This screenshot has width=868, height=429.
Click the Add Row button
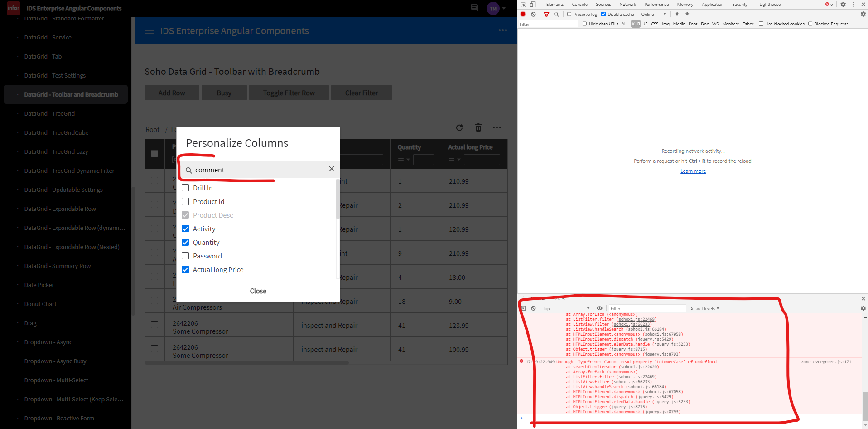pyautogui.click(x=172, y=93)
